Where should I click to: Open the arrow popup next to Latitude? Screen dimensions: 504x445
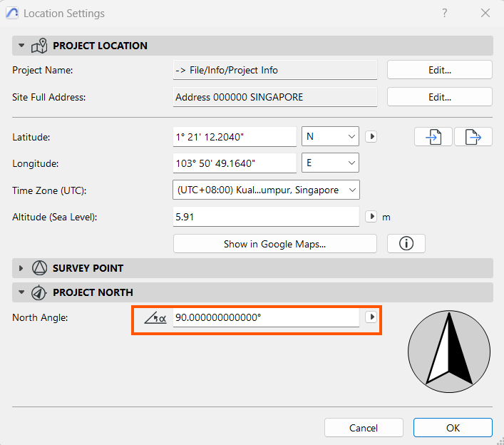pos(371,136)
